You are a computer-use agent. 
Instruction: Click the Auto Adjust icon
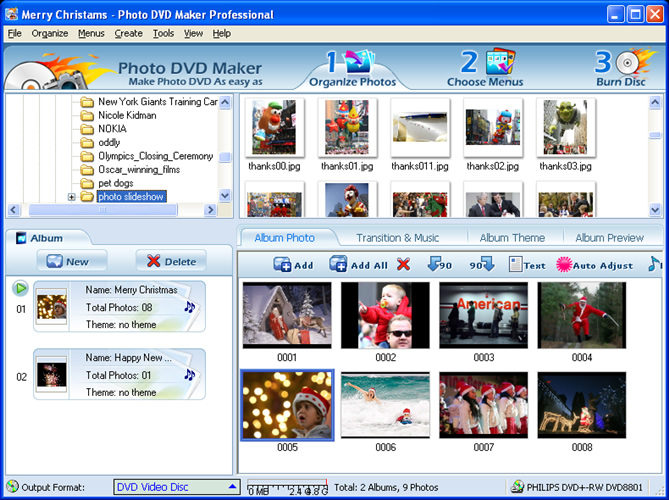click(564, 265)
